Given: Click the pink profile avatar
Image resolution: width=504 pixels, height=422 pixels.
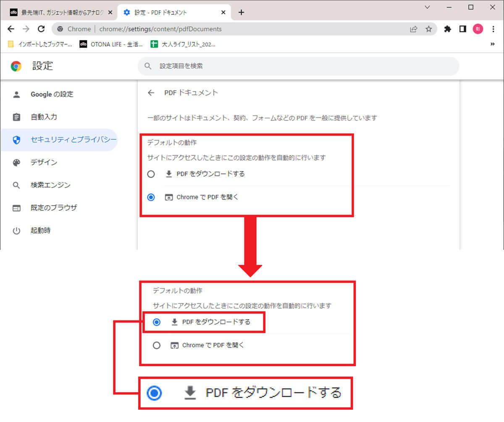Looking at the screenshot, I should 478,29.
